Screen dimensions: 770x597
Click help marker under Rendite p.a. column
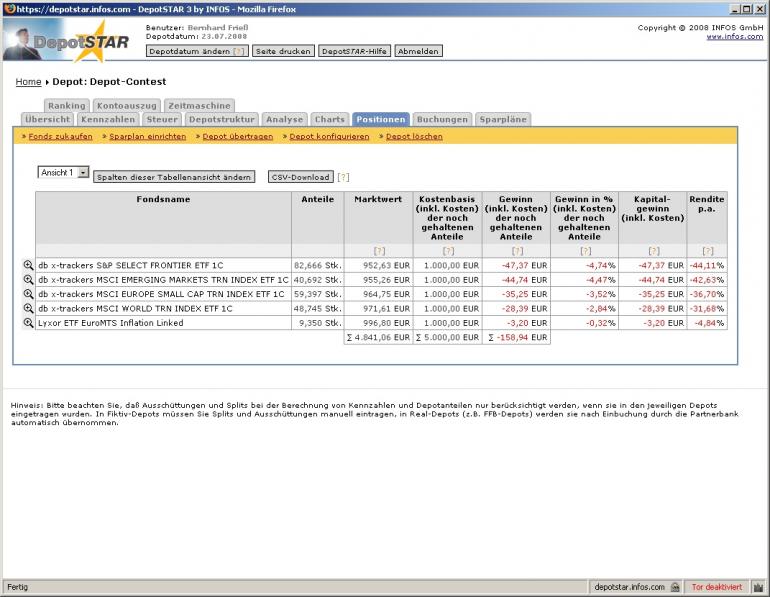click(x=708, y=250)
